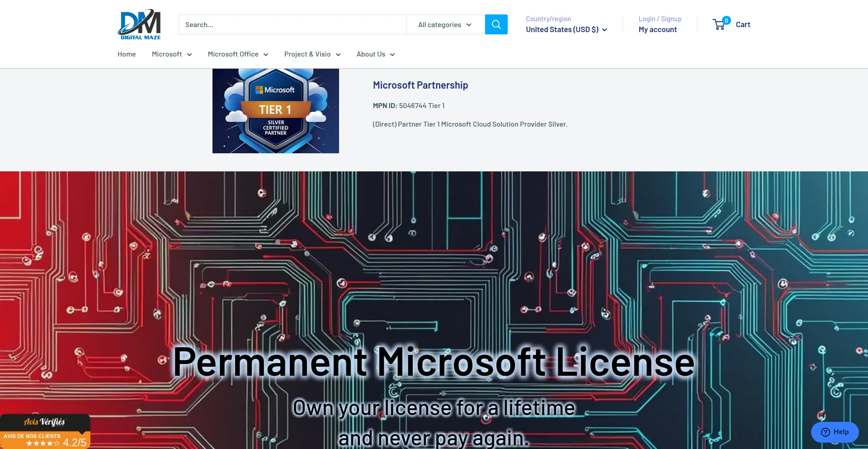Open the shopping cart icon
The width and height of the screenshot is (868, 449).
tap(719, 24)
